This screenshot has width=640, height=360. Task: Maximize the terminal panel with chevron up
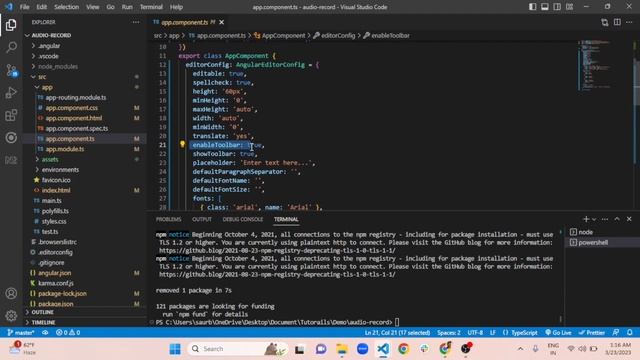coord(617,219)
